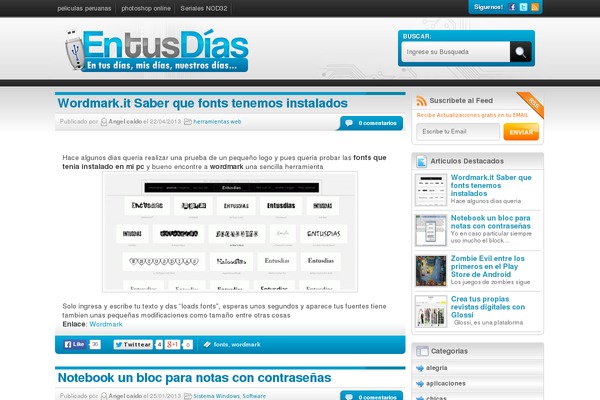Viewport: 600px width, 400px height.
Task: Click the Escribe tu Email input field
Action: (458, 132)
